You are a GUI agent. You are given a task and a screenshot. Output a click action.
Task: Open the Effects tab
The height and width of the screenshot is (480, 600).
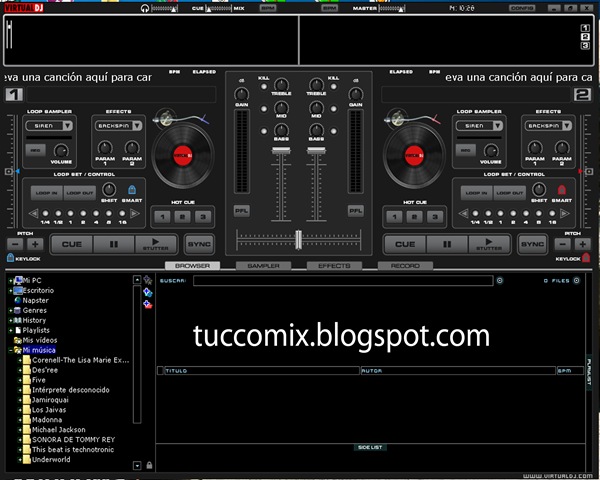[334, 265]
